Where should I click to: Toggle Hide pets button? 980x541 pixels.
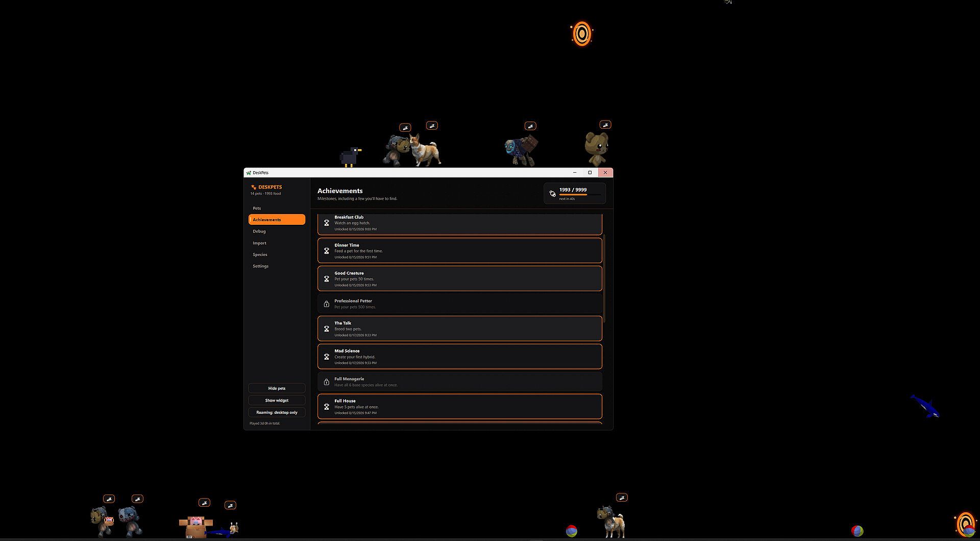click(277, 388)
